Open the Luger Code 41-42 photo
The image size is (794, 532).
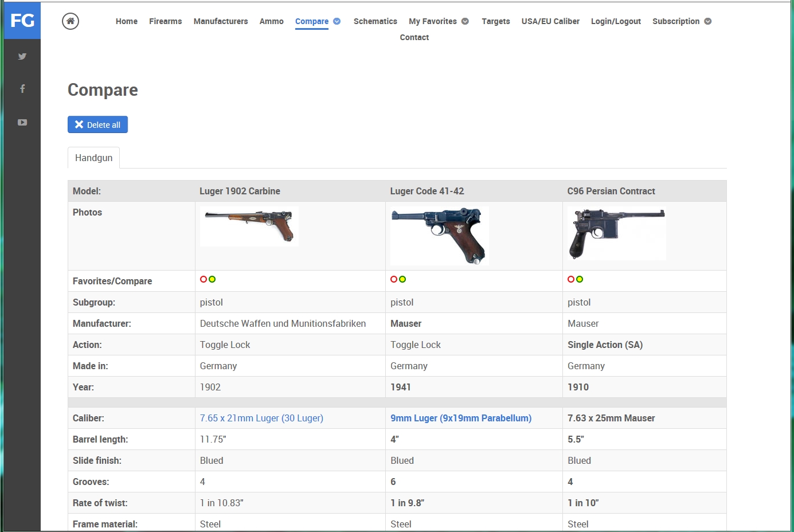[x=439, y=236]
